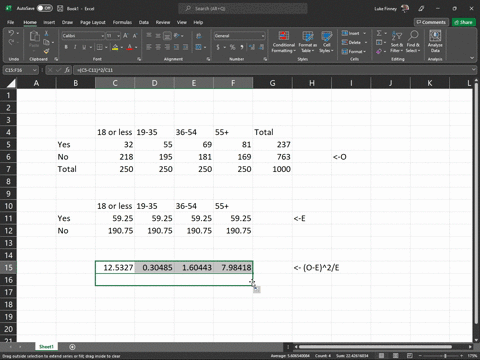This screenshot has height=360, width=480.
Task: Increase font size with larger A
Action: click(x=126, y=36)
